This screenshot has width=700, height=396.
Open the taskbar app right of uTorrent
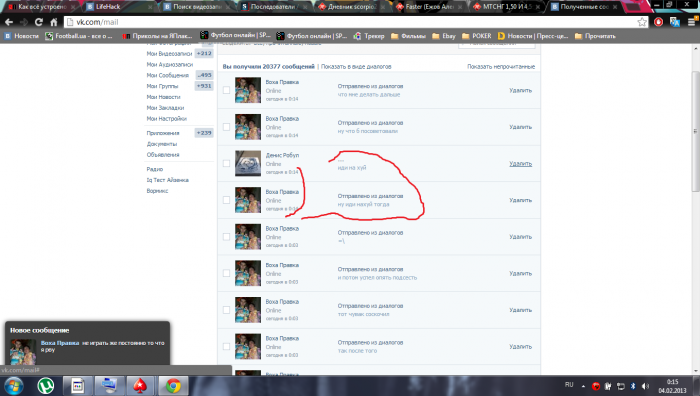coord(77,385)
